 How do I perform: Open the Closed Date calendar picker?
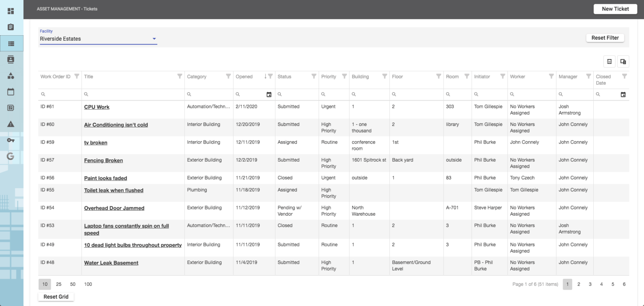click(x=623, y=94)
